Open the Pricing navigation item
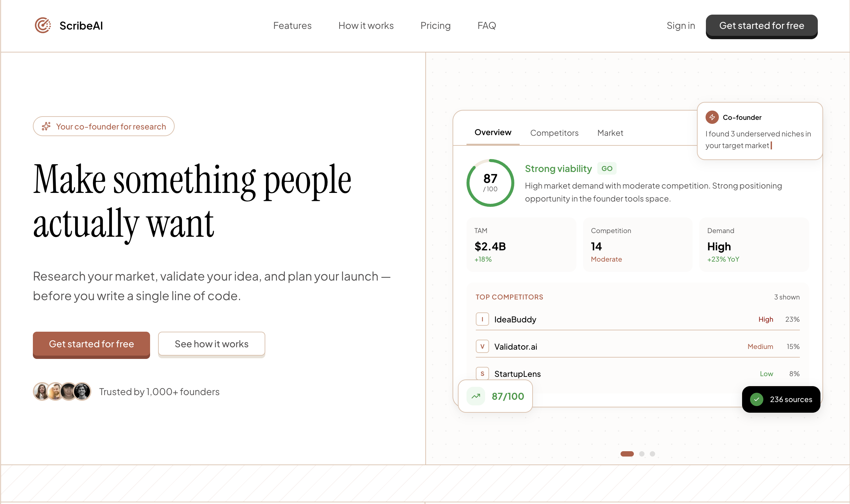This screenshot has height=504, width=850. pos(436,26)
